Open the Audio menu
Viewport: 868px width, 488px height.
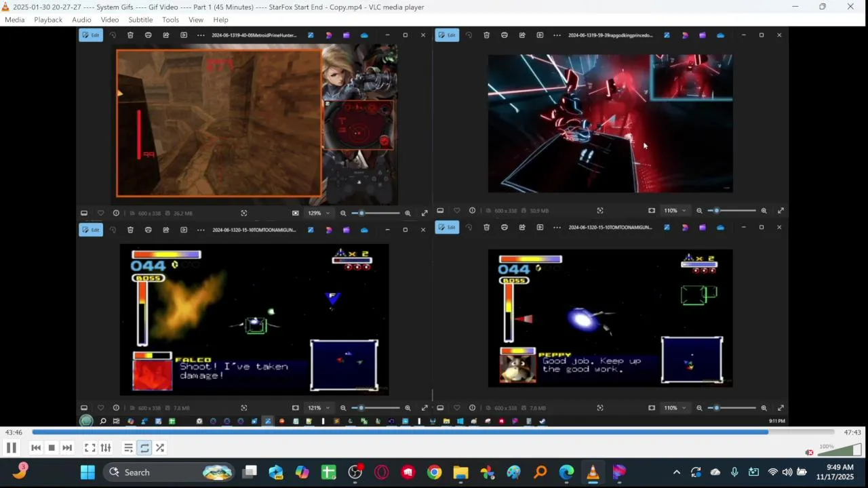coord(81,20)
